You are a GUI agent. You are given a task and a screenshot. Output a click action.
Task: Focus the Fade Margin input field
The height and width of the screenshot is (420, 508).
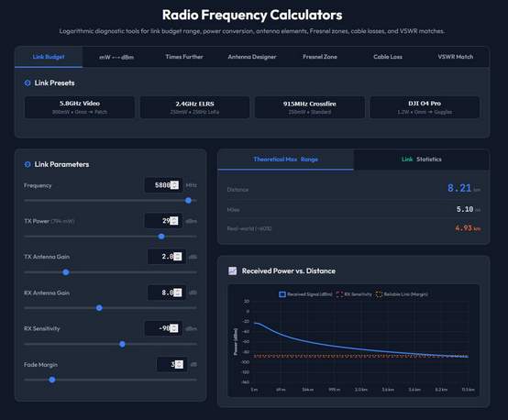172,365
